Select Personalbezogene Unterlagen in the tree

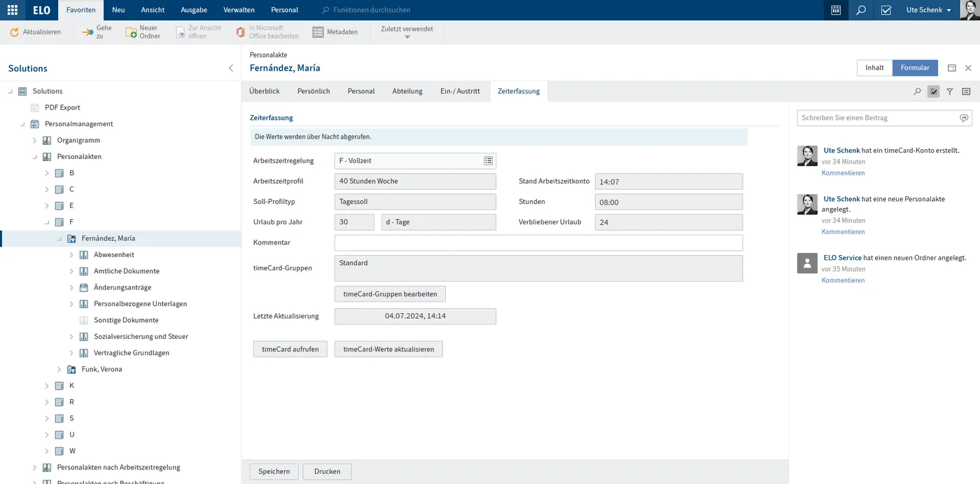click(x=140, y=304)
